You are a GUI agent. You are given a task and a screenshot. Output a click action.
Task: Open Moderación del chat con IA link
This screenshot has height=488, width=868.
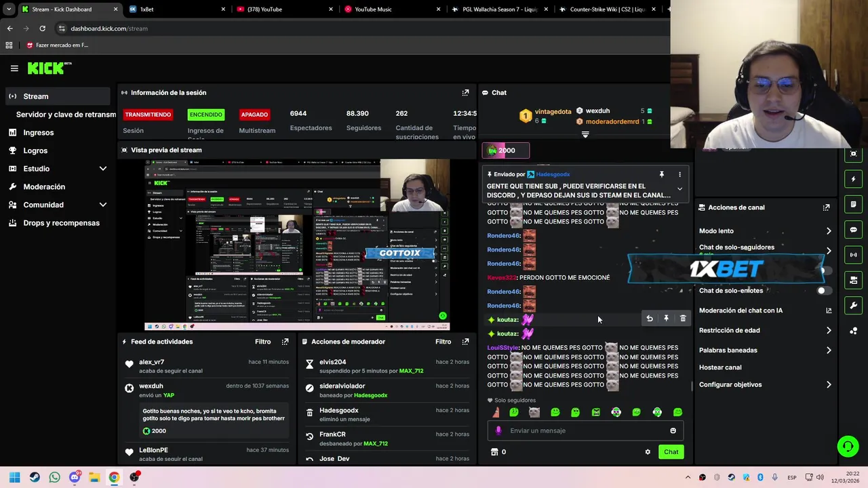(x=765, y=310)
